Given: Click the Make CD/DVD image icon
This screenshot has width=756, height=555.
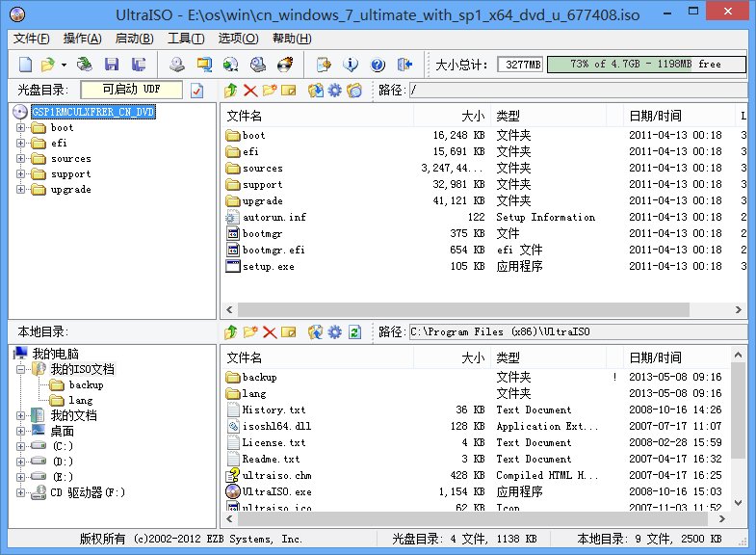Looking at the screenshot, I should tap(177, 65).
